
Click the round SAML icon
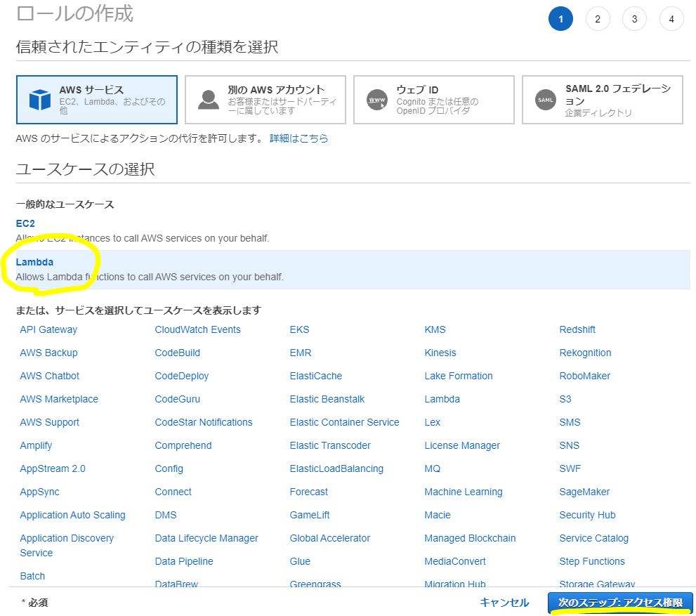546,100
